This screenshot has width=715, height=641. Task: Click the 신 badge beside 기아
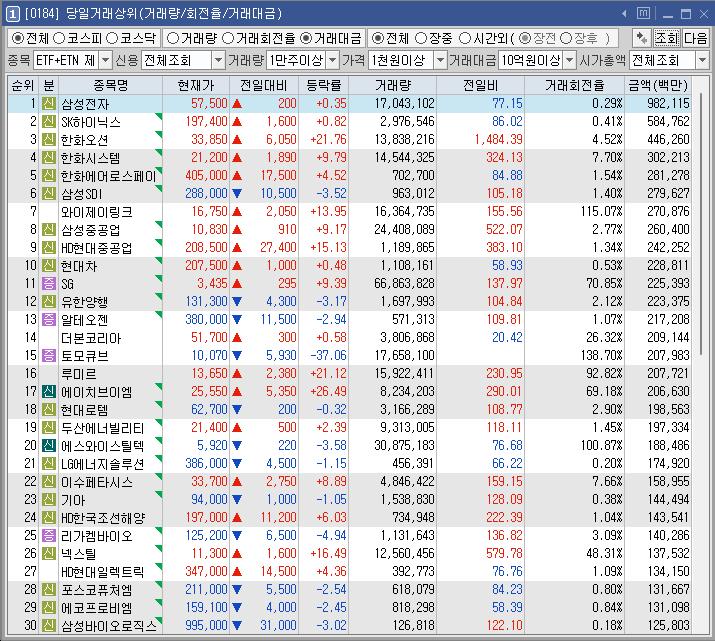pyautogui.click(x=49, y=499)
